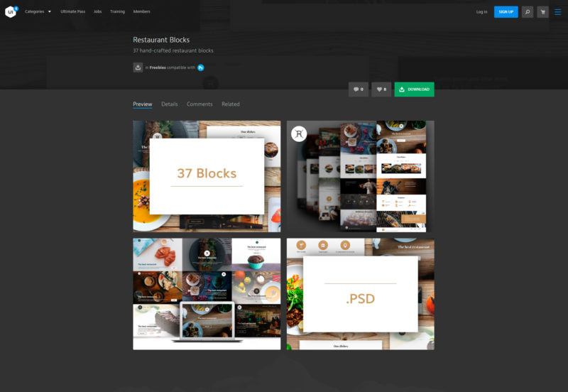Open the 37 Blocks preview image
Screen dimensions: 568x392
[207, 176]
